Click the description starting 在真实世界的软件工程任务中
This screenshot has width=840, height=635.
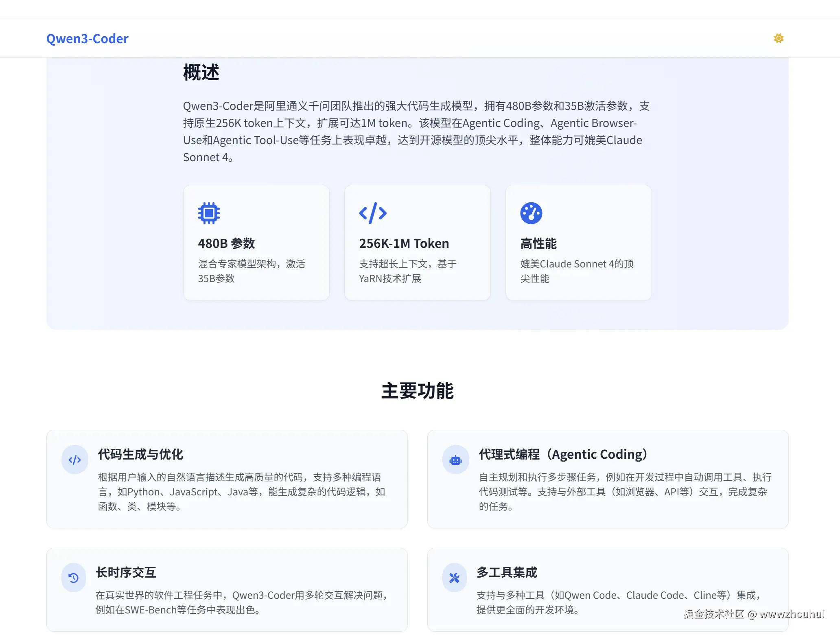coord(241,602)
